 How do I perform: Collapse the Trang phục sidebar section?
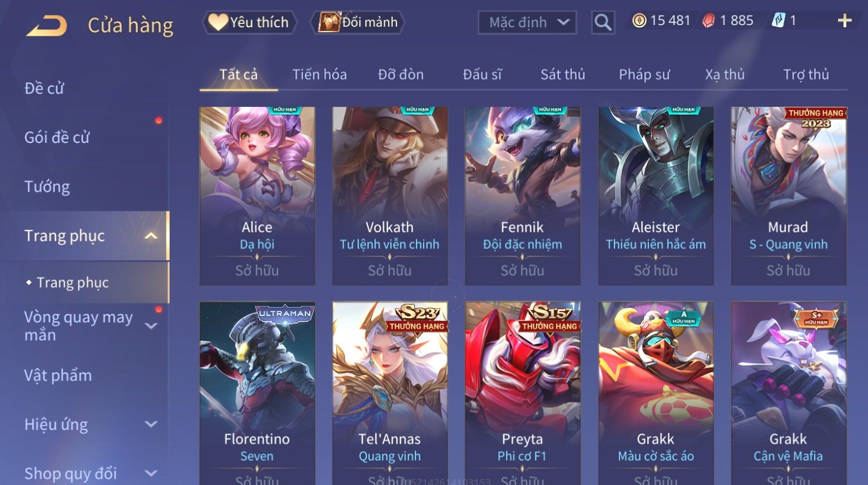click(151, 236)
